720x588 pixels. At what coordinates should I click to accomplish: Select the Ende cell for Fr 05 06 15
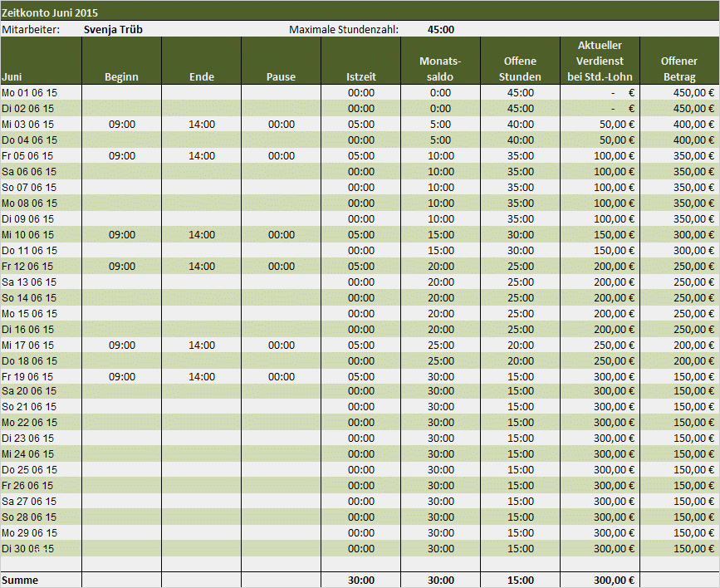click(201, 155)
